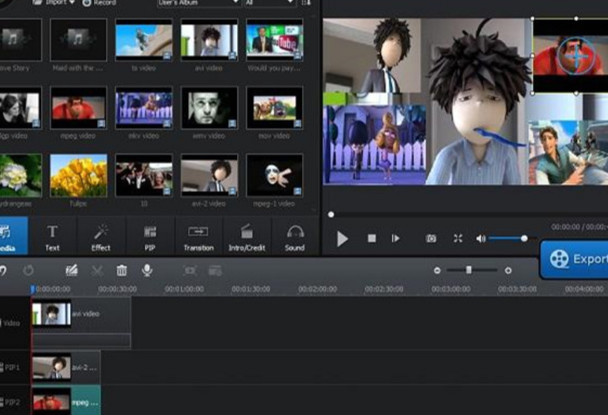
Task: Click the 00:02:00:00 ruler mark
Action: point(318,289)
